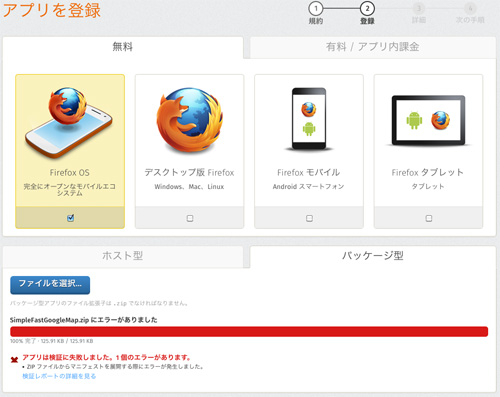Pick the Firefox タブレット tablet image
This screenshot has height=397, width=500.
point(428,121)
